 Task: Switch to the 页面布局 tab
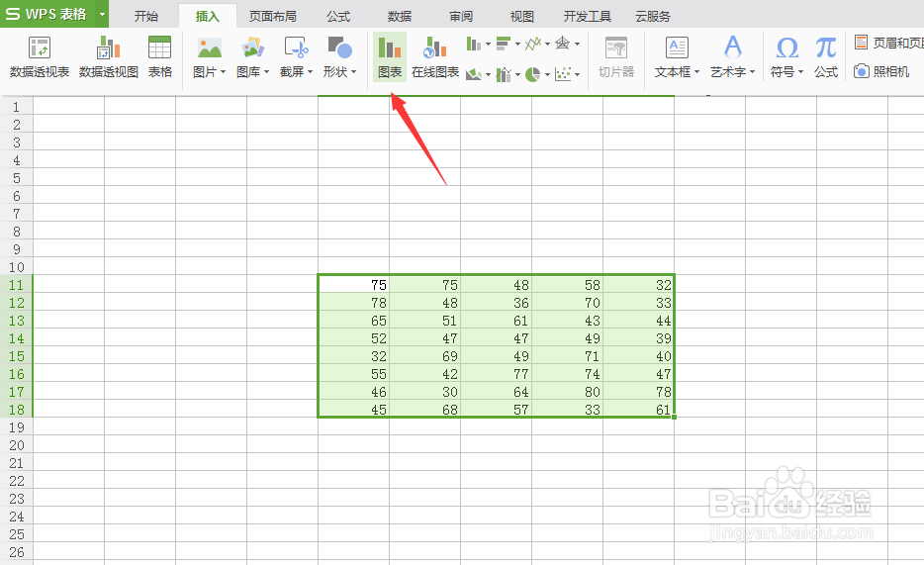tap(272, 17)
